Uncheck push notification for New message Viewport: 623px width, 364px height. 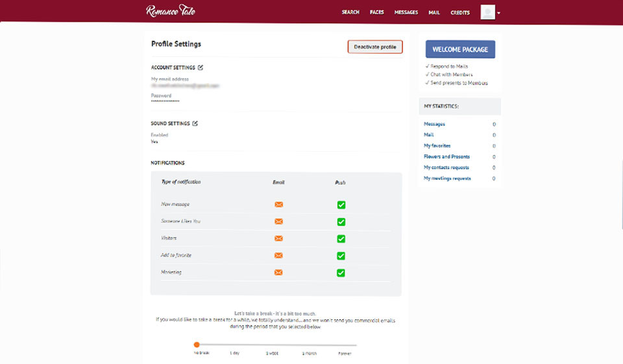point(341,204)
